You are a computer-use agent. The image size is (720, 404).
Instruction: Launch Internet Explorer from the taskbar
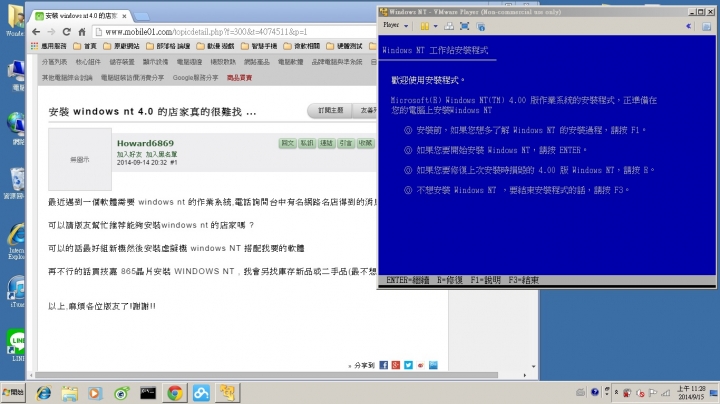coord(44,393)
